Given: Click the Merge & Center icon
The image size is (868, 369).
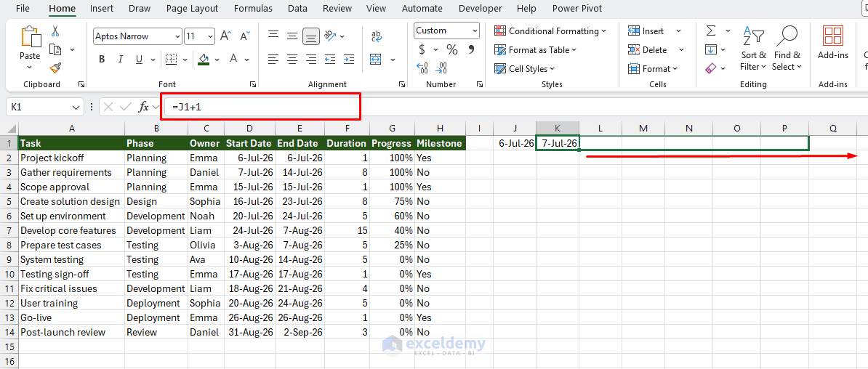Looking at the screenshot, I should tap(376, 59).
